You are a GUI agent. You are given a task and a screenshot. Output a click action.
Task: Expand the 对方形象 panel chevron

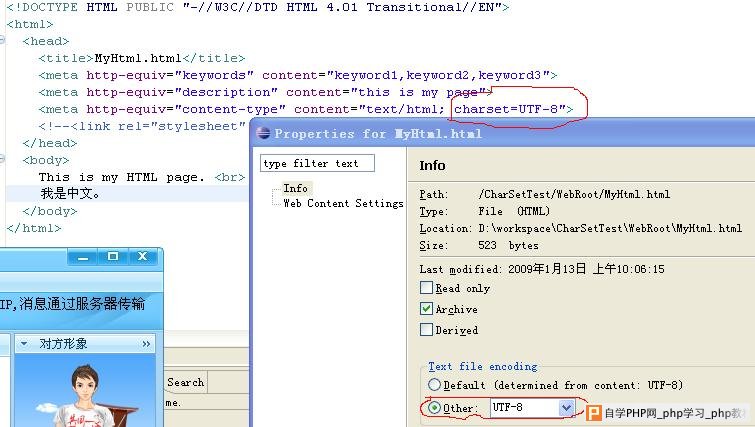146,344
